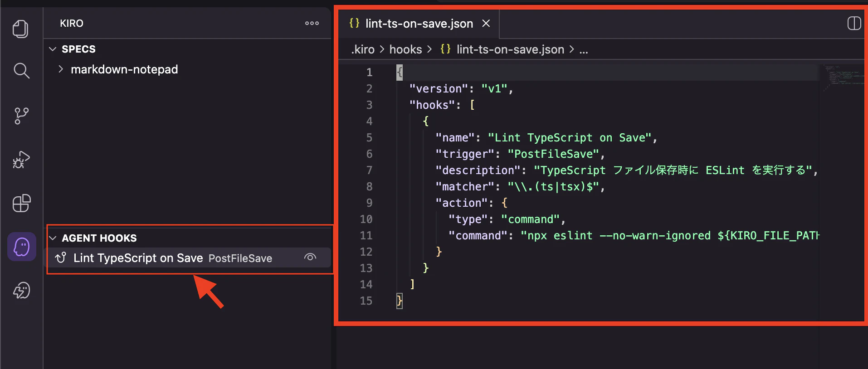The height and width of the screenshot is (369, 868).
Task: Click the "matcher" key on line 8
Action: point(465,187)
